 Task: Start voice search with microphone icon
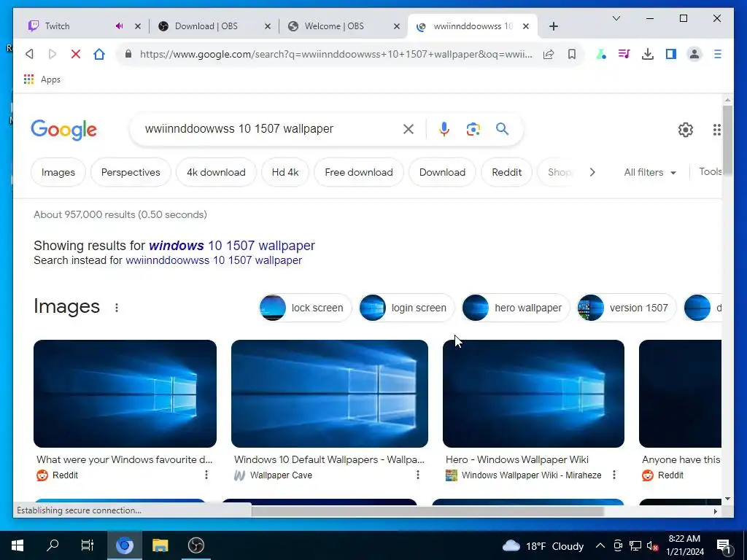(x=444, y=129)
